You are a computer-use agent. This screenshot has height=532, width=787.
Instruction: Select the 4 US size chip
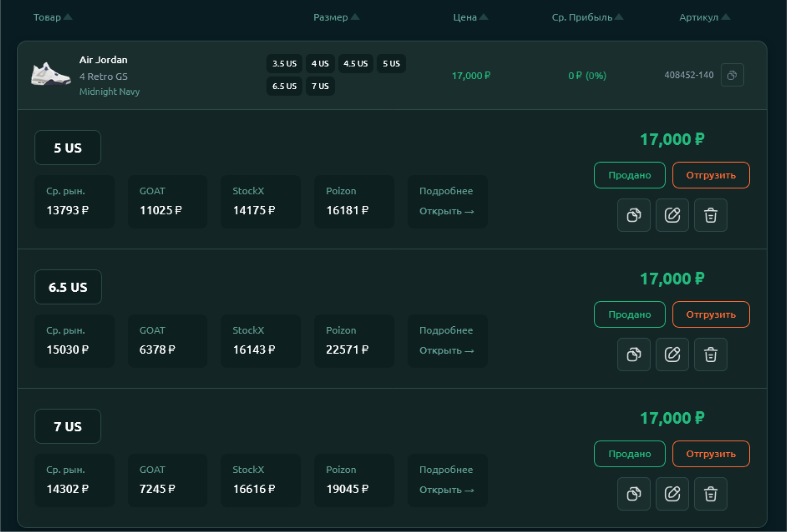[320, 64]
